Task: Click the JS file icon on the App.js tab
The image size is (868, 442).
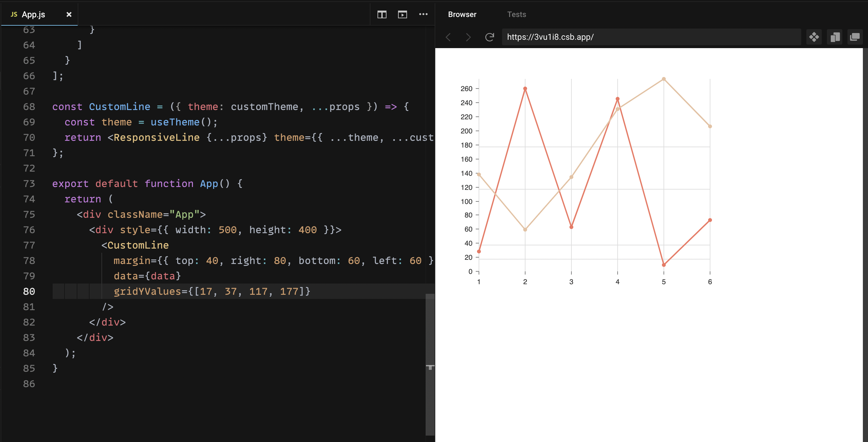Action: (x=13, y=14)
